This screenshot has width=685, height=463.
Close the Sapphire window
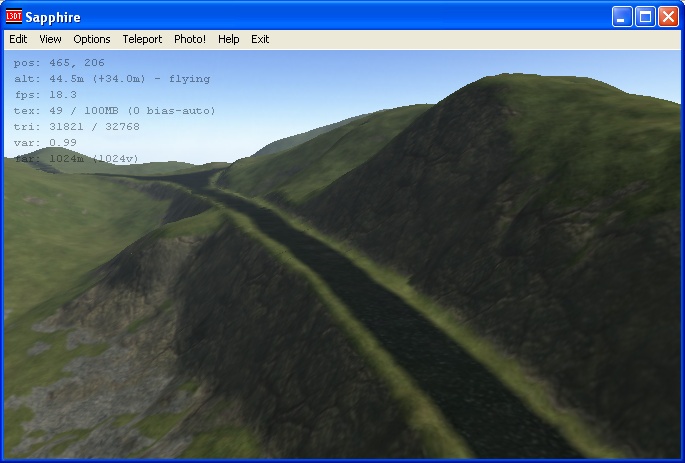[668, 17]
